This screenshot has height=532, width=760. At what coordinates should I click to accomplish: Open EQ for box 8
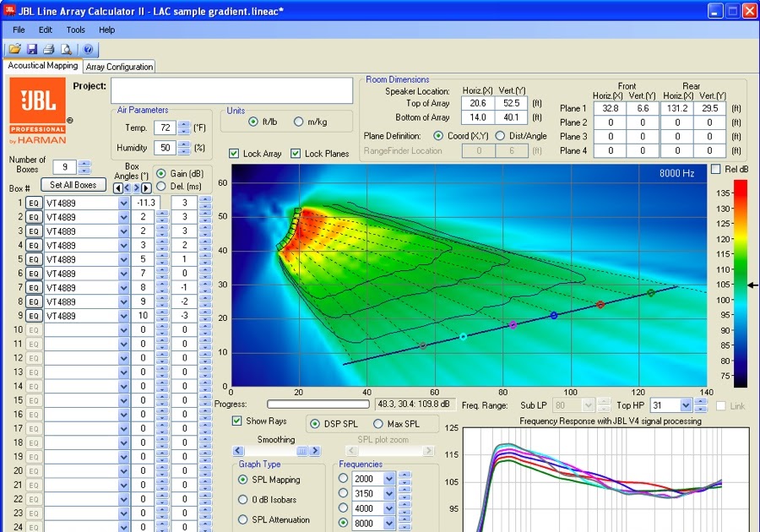click(x=34, y=301)
